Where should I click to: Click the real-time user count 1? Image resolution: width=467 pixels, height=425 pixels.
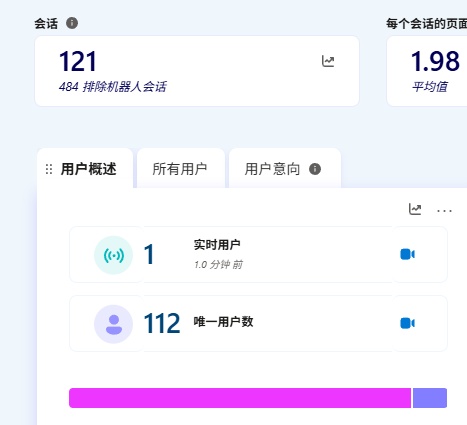[149, 254]
